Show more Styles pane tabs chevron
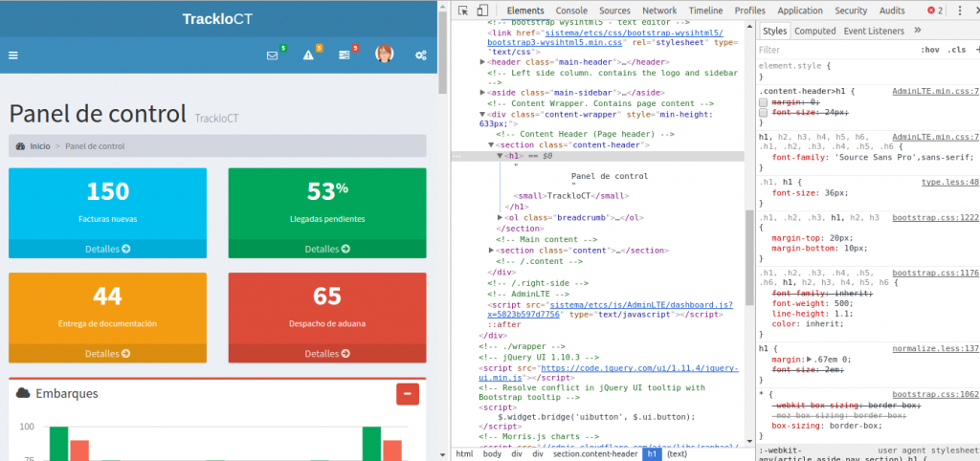Screen dimensions: 980x461 click(x=918, y=30)
